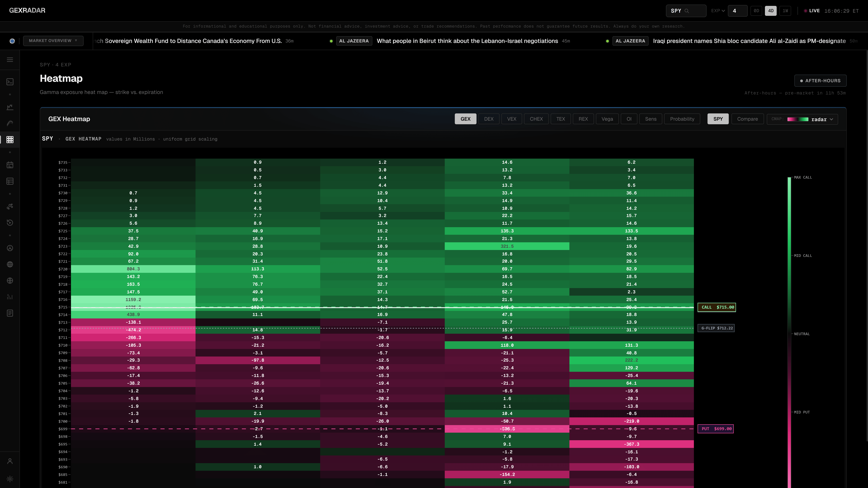
Task: Click the -219.0 cell at $700
Action: [x=631, y=421]
